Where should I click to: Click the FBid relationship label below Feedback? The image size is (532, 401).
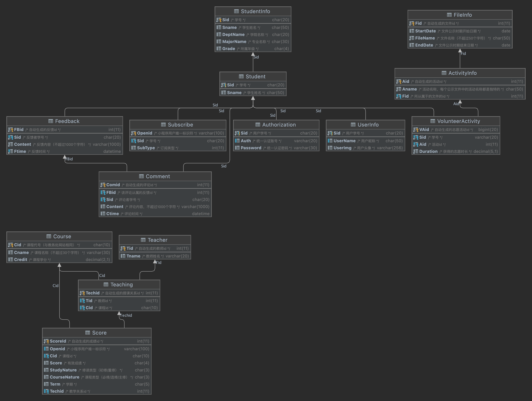coord(69,159)
